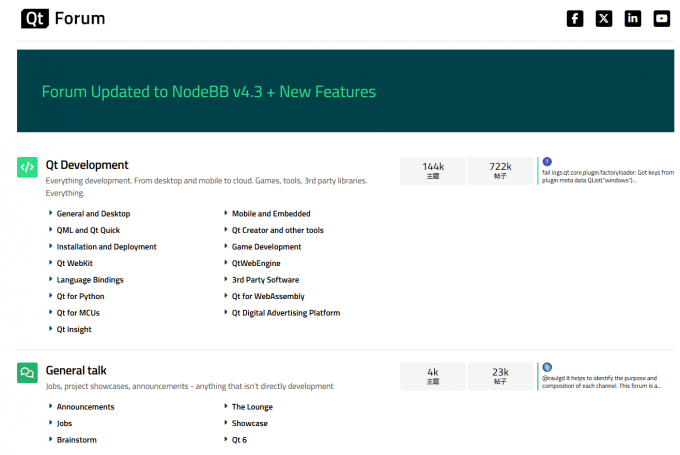Click the Qt Development code icon
The height and width of the screenshot is (455, 680).
27,168
